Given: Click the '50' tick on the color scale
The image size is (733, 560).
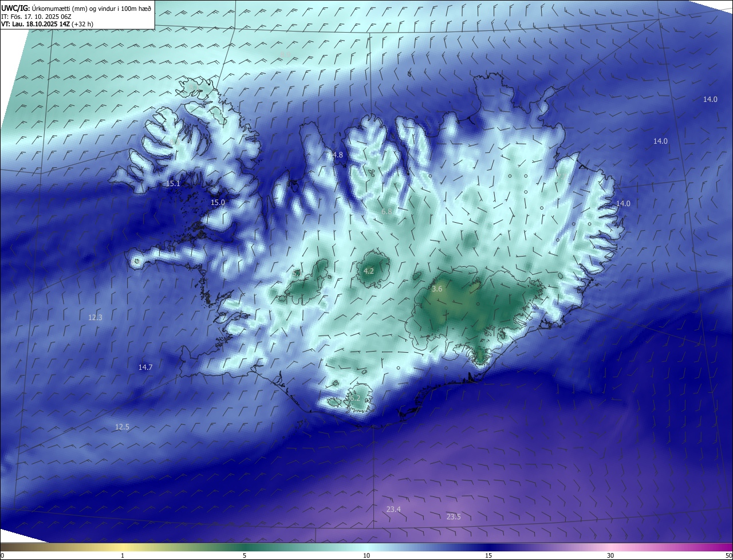Looking at the screenshot, I should (728, 555).
